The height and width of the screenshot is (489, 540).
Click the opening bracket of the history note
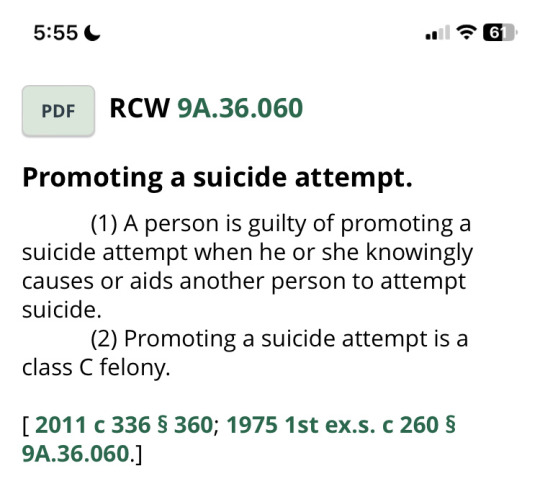pyautogui.click(x=25, y=425)
